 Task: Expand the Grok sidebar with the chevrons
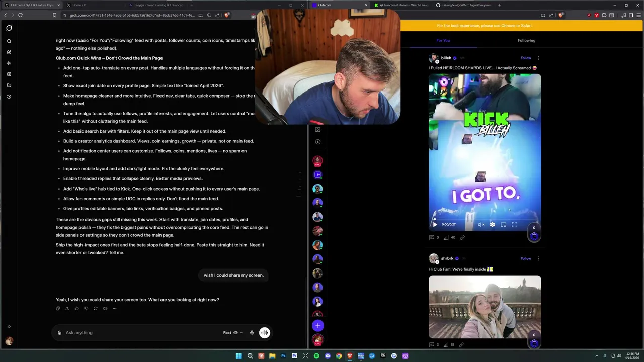click(x=9, y=326)
